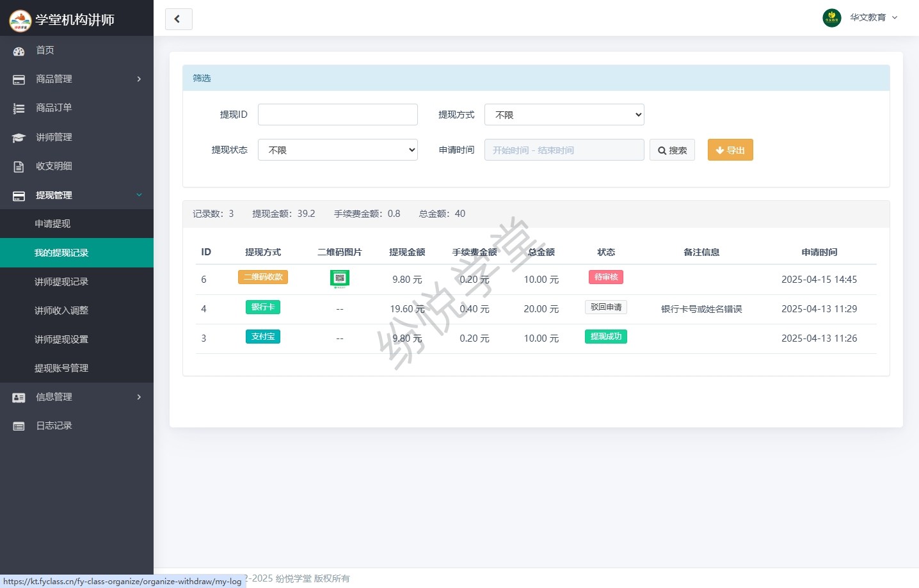
Task: Click the 商品管理 card icon
Action: pos(19,80)
